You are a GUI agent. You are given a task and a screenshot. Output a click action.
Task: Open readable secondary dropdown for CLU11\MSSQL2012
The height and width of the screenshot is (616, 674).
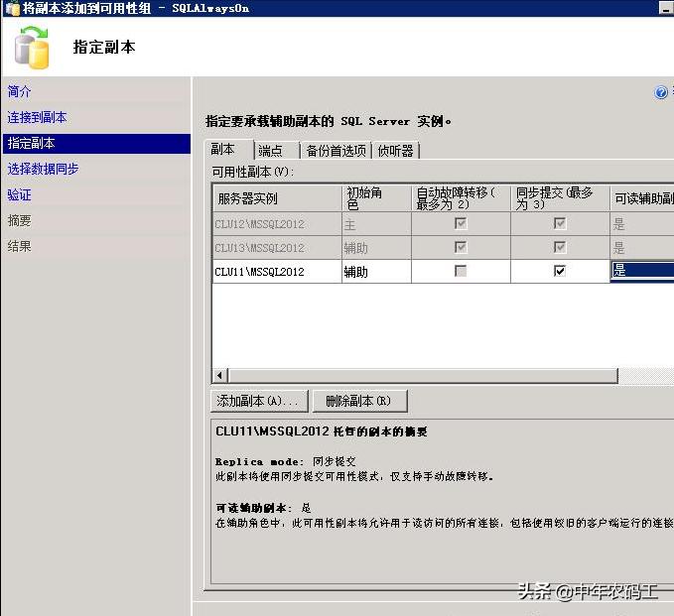642,270
